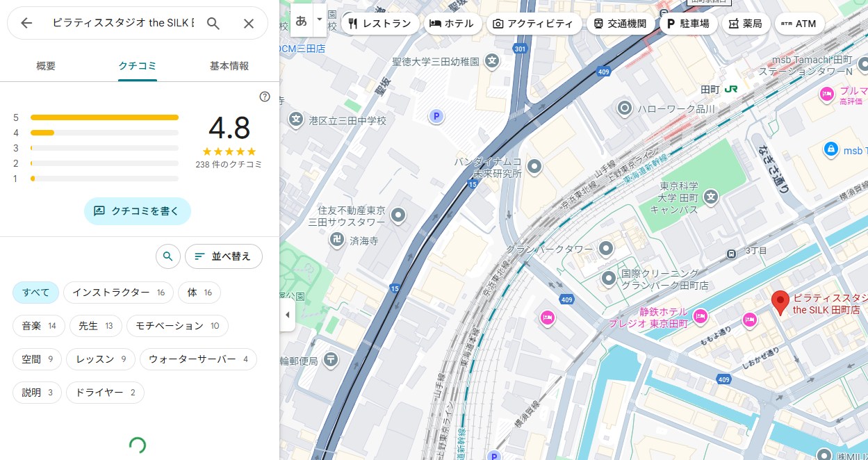Switch to the 概要 tab
The image size is (868, 460).
pos(46,66)
